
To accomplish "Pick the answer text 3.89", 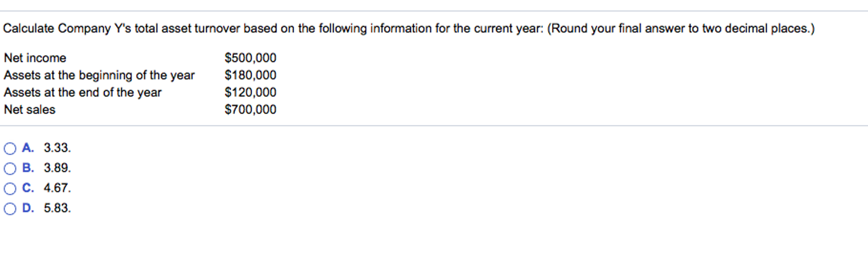I will point(57,168).
